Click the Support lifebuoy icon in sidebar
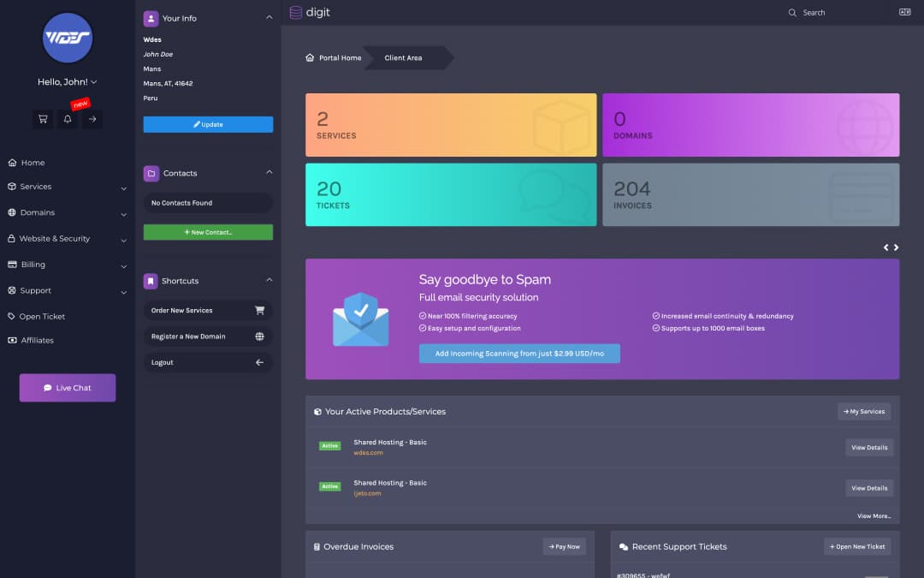Viewport: 924px width, 578px height. [12, 290]
